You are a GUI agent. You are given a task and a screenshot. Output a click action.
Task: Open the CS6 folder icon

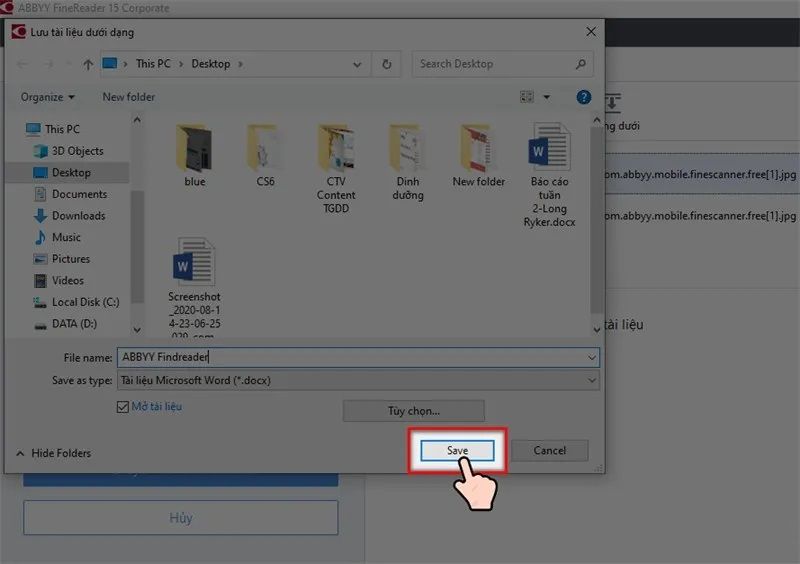tap(265, 155)
